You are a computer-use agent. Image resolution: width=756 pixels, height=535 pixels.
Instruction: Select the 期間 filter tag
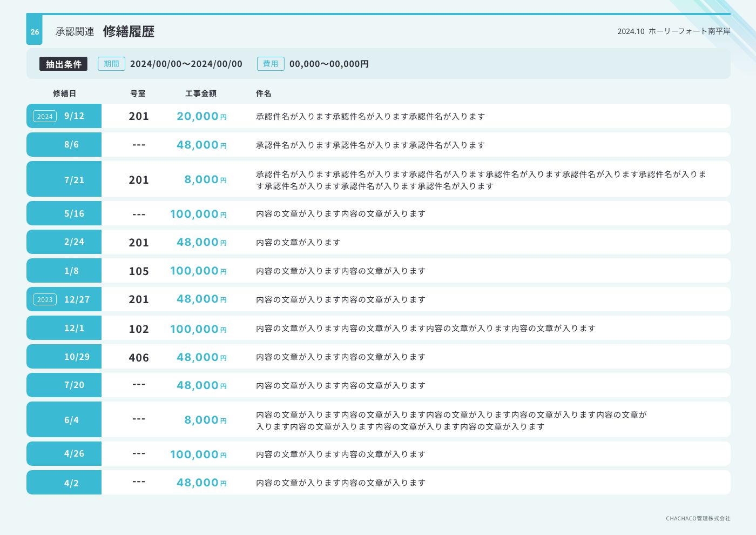[x=111, y=64]
